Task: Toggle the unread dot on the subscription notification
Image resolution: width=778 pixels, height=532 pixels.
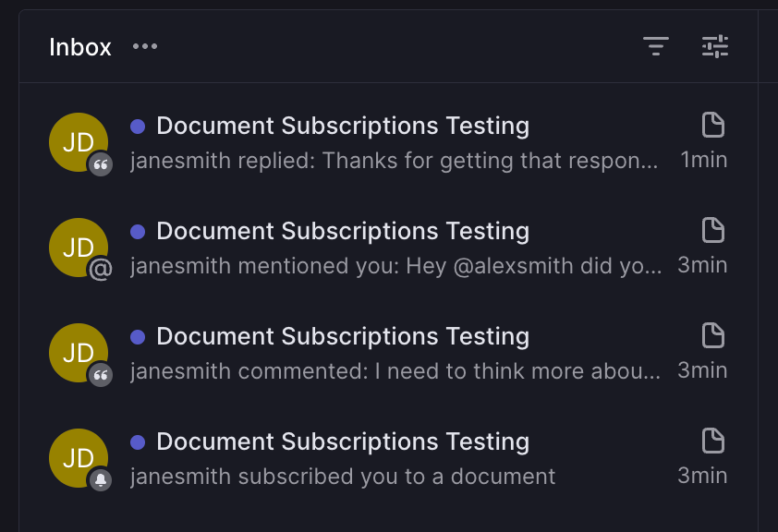Action: point(140,440)
